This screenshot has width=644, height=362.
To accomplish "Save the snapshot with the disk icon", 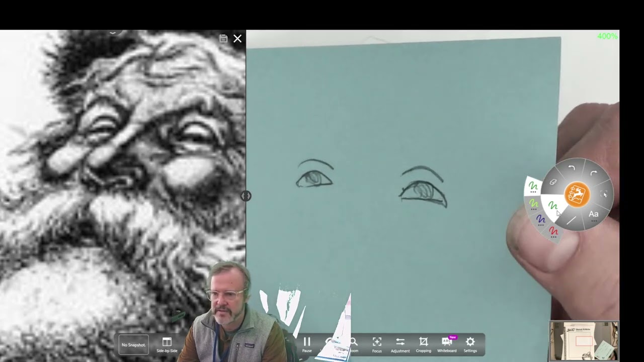I will coord(223,39).
